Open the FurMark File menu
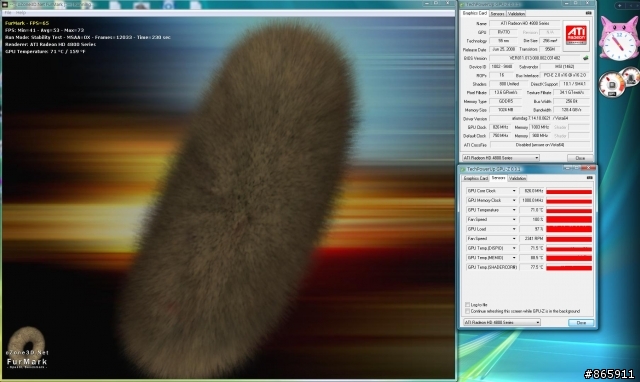The width and height of the screenshot is (640, 382). 8,13
